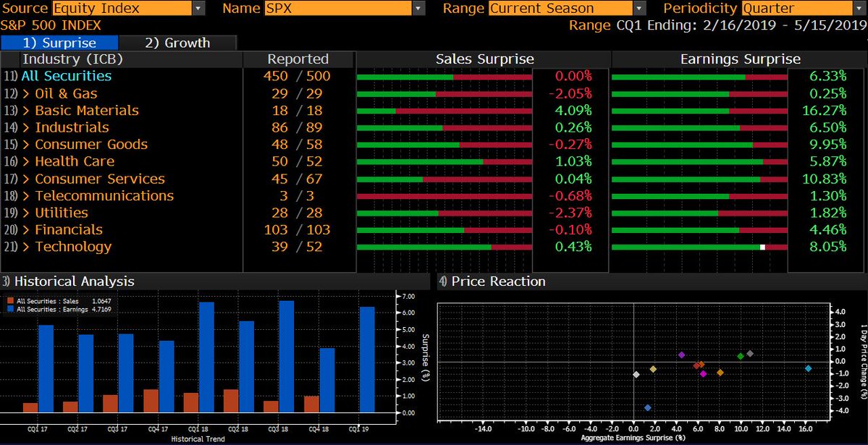Open the Financials industry
The image size is (868, 445).
click(69, 229)
